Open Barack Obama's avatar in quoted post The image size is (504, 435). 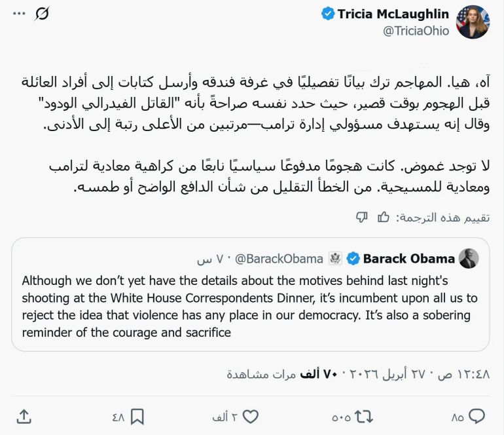(x=469, y=258)
